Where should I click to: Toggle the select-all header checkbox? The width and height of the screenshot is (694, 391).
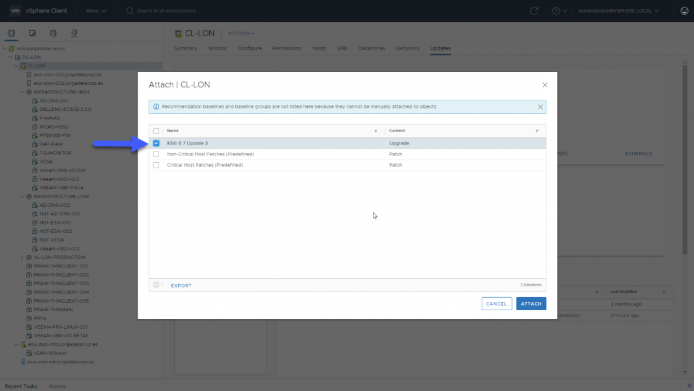[x=156, y=131]
